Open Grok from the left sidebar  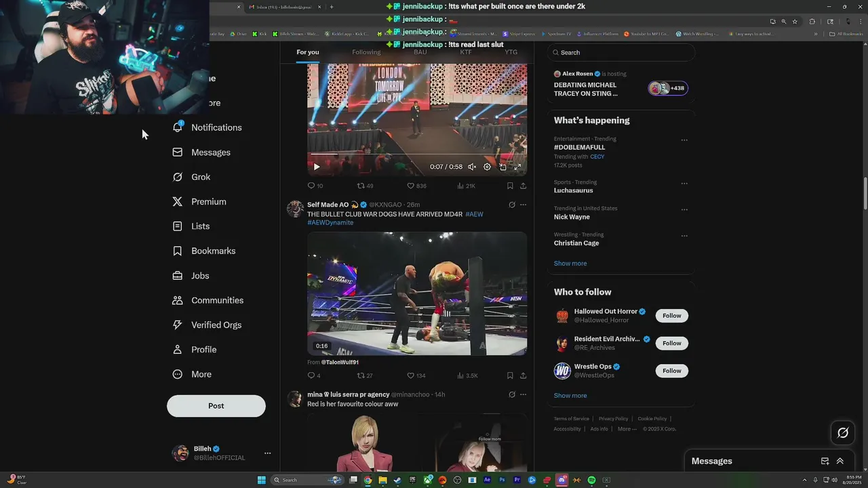(x=191, y=177)
